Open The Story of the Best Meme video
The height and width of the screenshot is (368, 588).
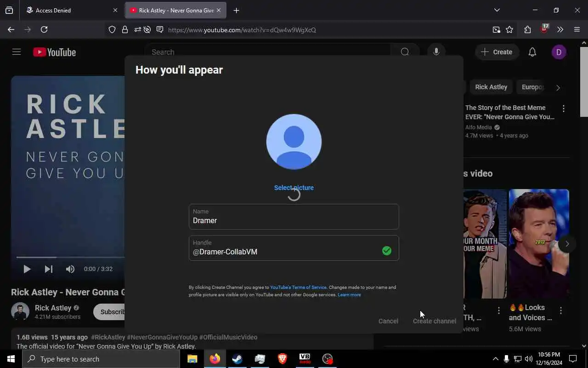coord(509,112)
